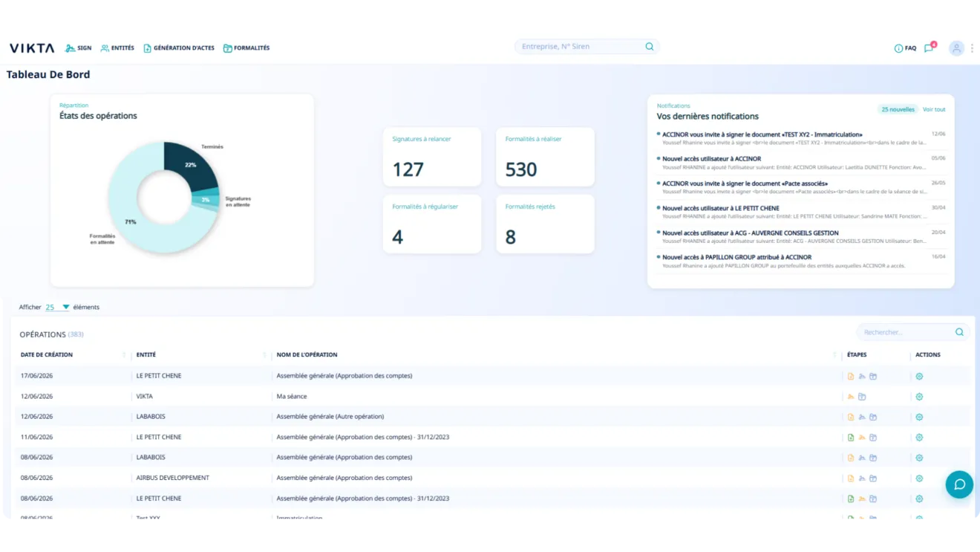This screenshot has width=980, height=552.
Task: Switch to the FORMALITÉS menu
Action: point(246,48)
